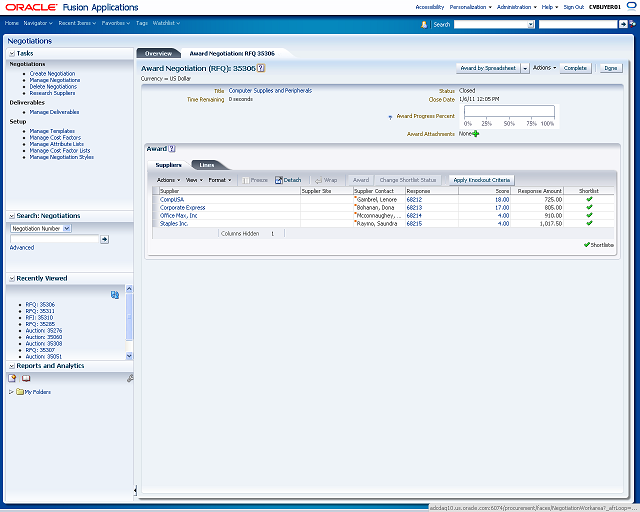640x512 pixels.
Task: Open the page-level Actions menu near Complete
Action: (x=544, y=68)
